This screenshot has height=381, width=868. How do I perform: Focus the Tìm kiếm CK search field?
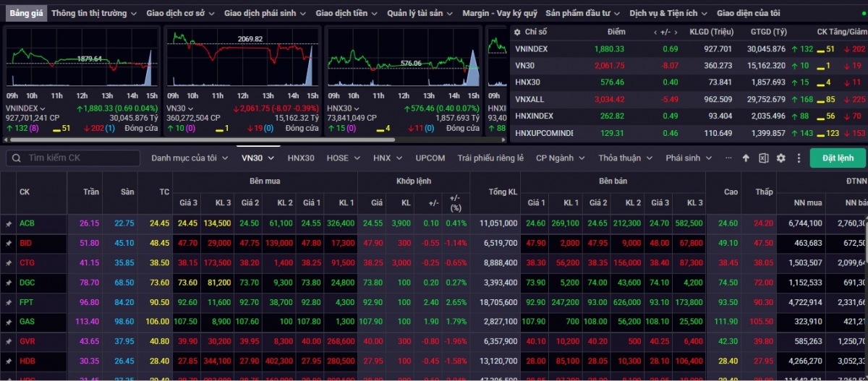point(80,158)
